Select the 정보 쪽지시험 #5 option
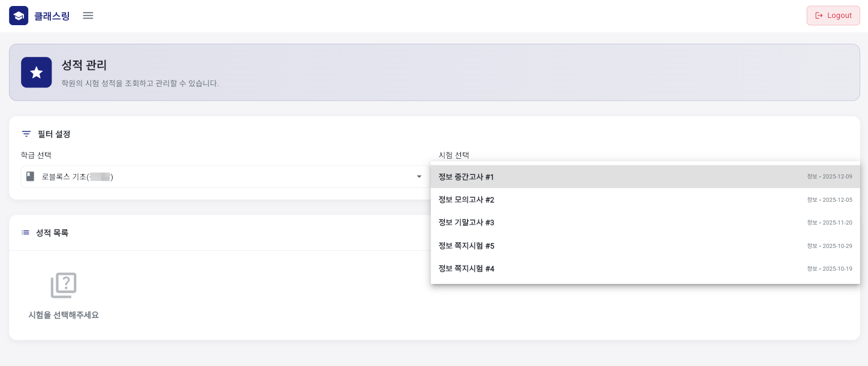This screenshot has width=868, height=366. (466, 246)
